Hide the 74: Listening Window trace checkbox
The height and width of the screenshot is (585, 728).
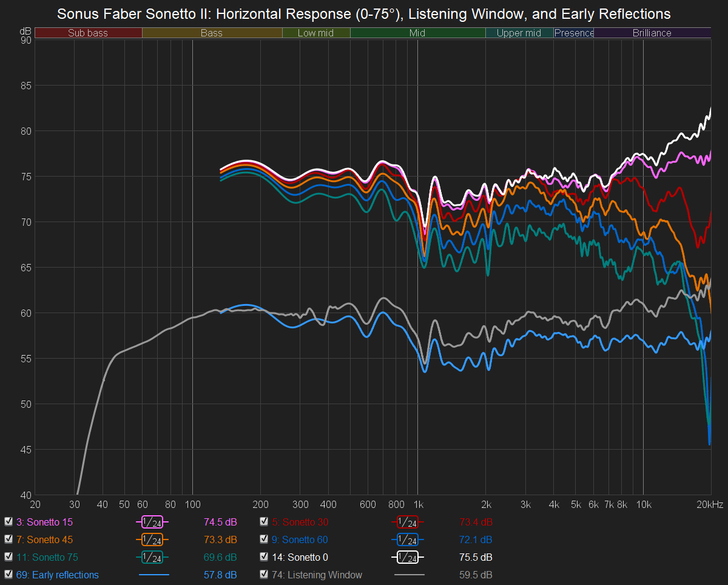(x=264, y=574)
